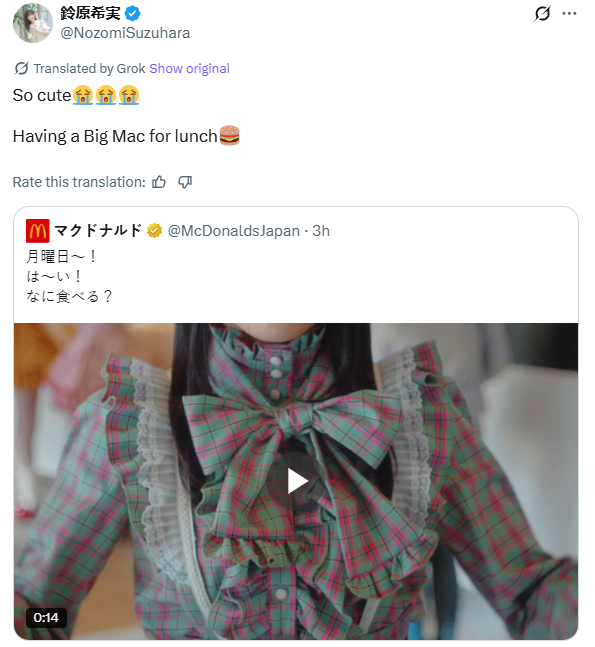Click the first crying emoji after "So cute"
595x647 pixels.
coord(83,95)
